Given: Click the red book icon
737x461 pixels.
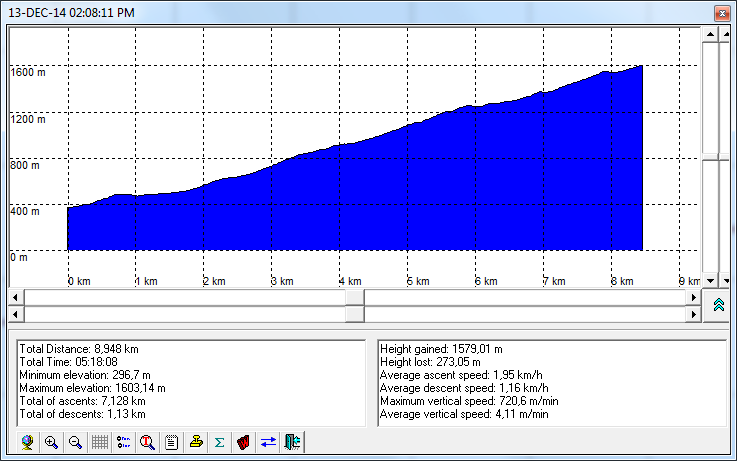Looking at the screenshot, I should pos(244,442).
